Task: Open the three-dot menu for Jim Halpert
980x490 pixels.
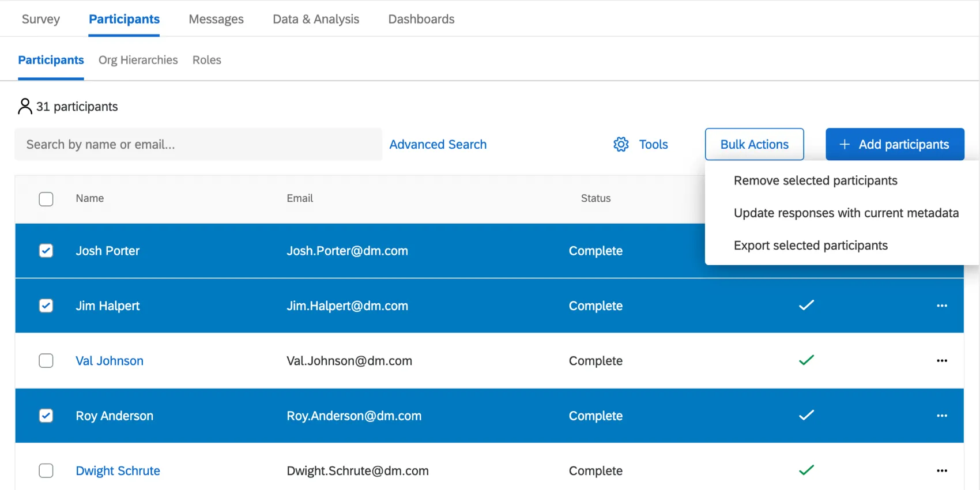Action: (x=942, y=306)
